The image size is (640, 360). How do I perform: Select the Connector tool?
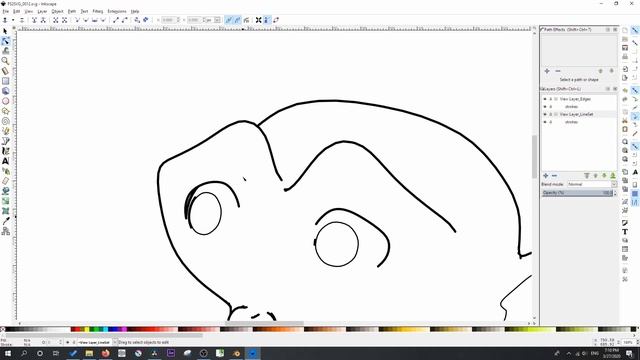click(x=5, y=231)
